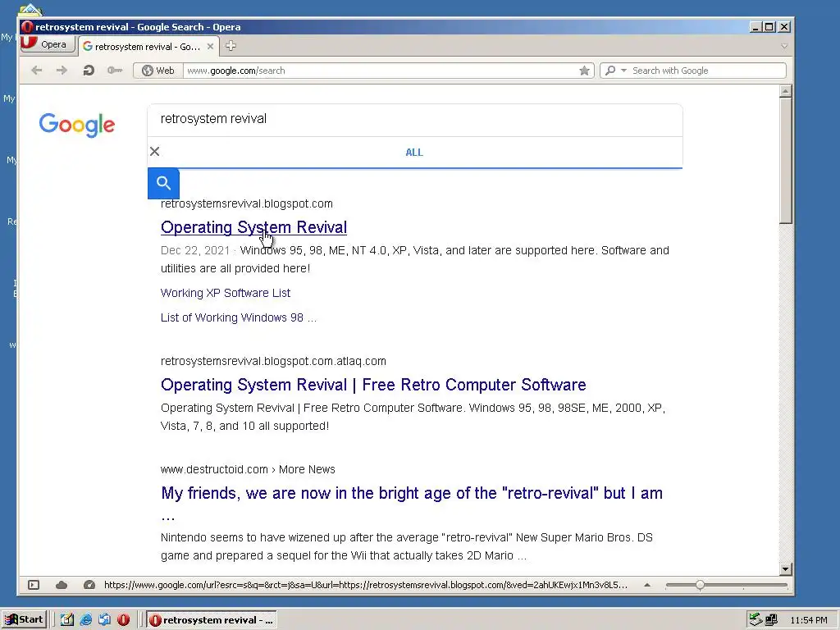Close the retrosystem revival tab
Screen dimensions: 840x630
point(211,47)
